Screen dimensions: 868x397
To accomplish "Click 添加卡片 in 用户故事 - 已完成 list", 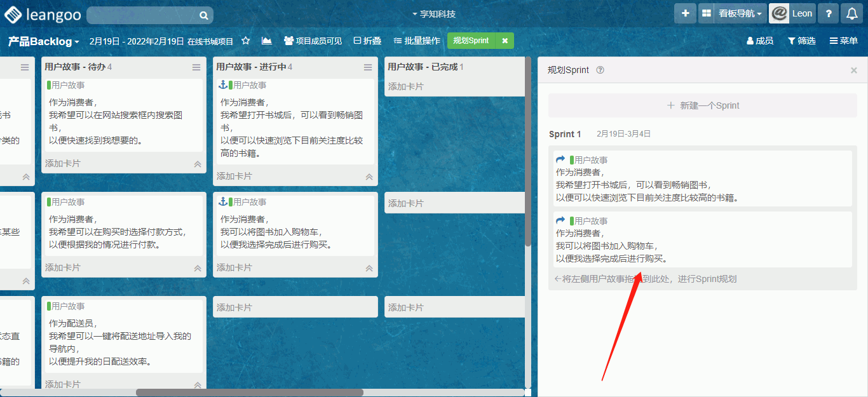I will [x=406, y=86].
